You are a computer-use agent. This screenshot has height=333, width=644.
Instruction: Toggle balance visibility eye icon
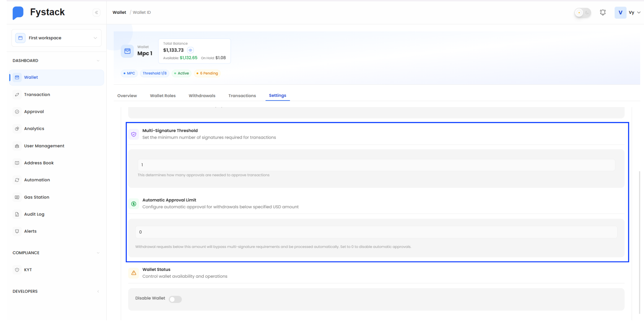[x=190, y=50]
